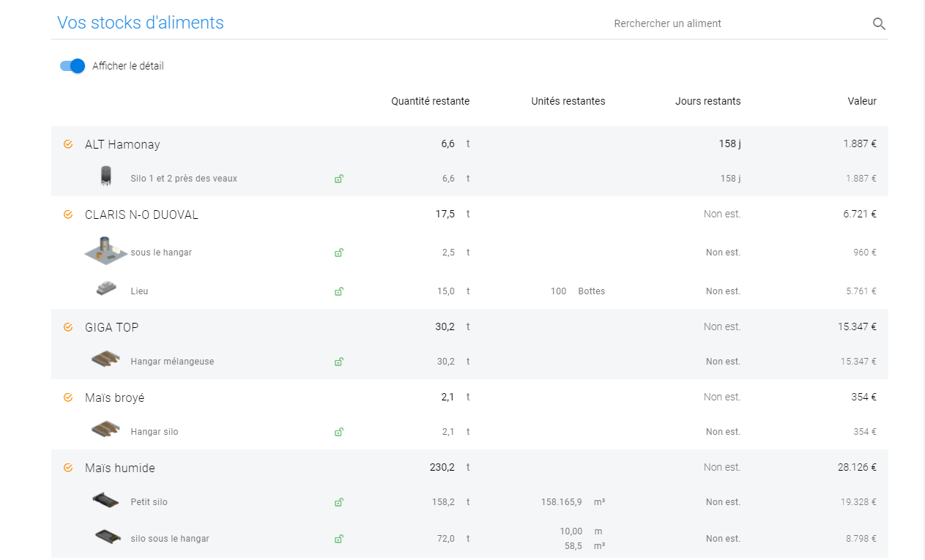Open the CLARIS N-O DUOVAL feed row

tap(469, 214)
